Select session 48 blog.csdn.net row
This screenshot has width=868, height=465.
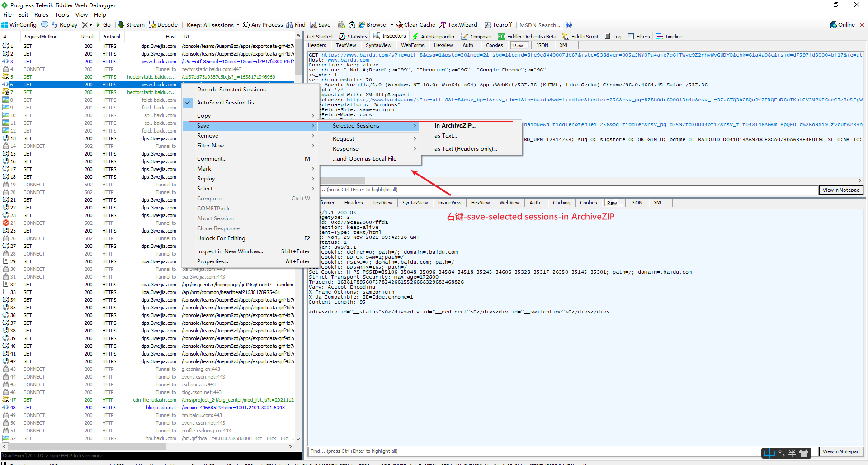[148, 408]
